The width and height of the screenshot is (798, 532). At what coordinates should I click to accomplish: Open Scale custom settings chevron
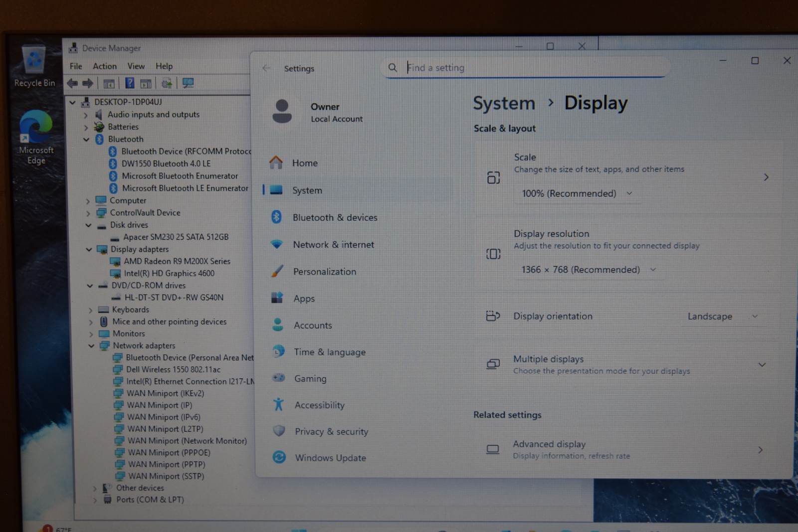point(766,177)
